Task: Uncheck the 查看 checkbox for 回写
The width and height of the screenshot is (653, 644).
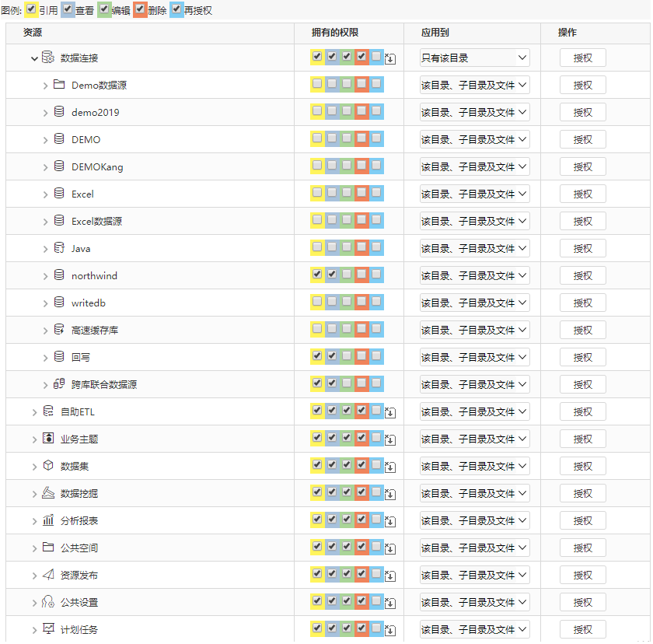Action: tap(332, 355)
